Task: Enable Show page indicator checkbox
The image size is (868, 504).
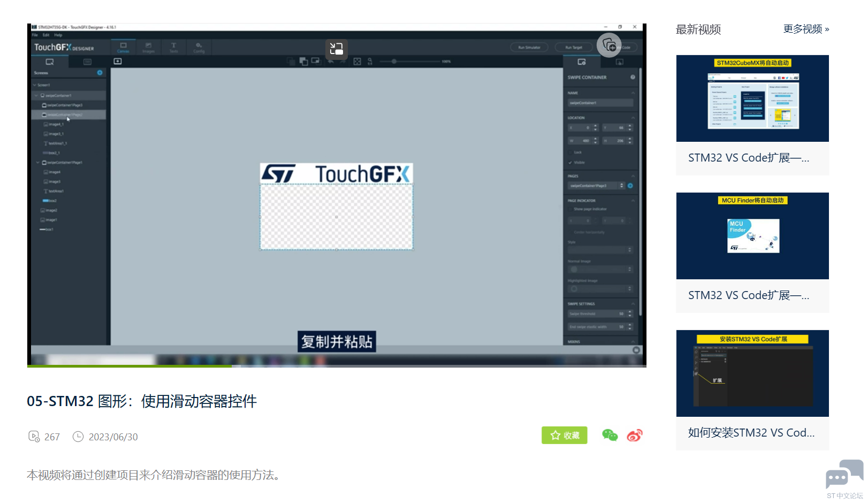Action: coord(570,209)
